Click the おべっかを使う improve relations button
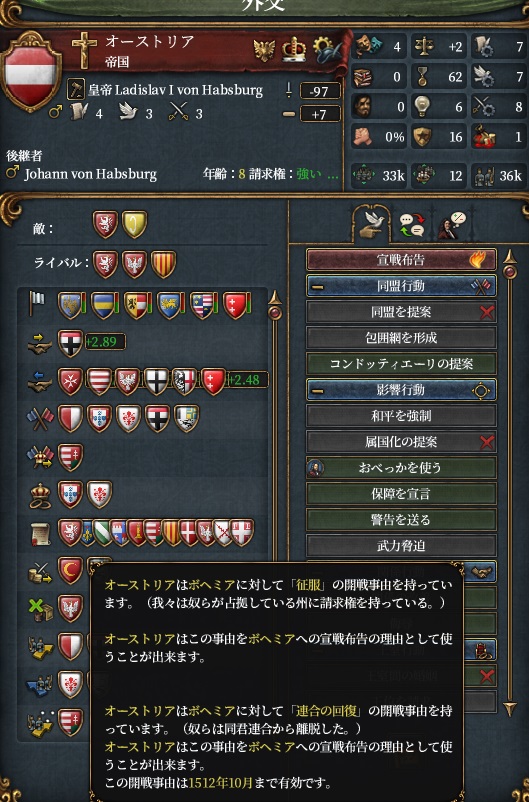529x802 pixels. click(401, 468)
